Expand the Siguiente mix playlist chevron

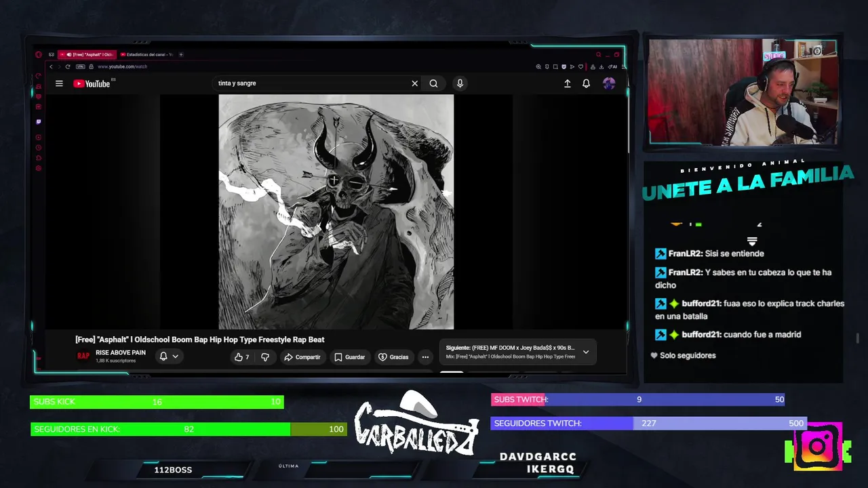tap(586, 352)
